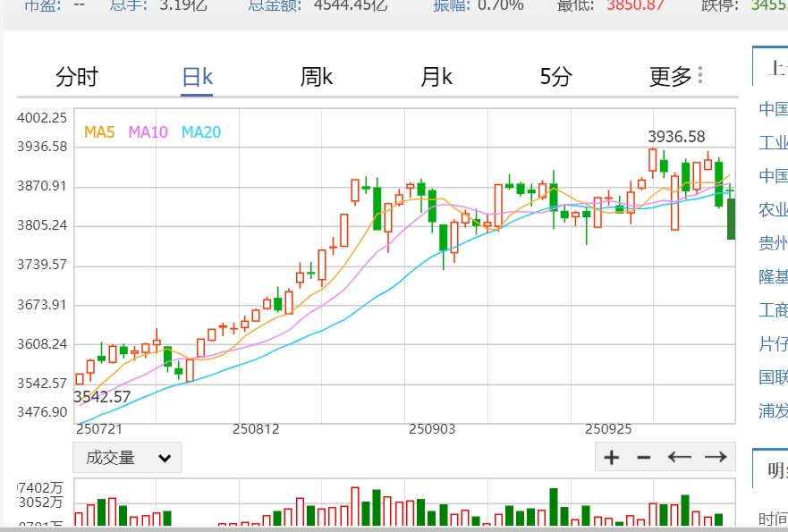The height and width of the screenshot is (532, 788).
Task: Open the 农业 stock link in sidebar
Action: pyautogui.click(x=774, y=209)
